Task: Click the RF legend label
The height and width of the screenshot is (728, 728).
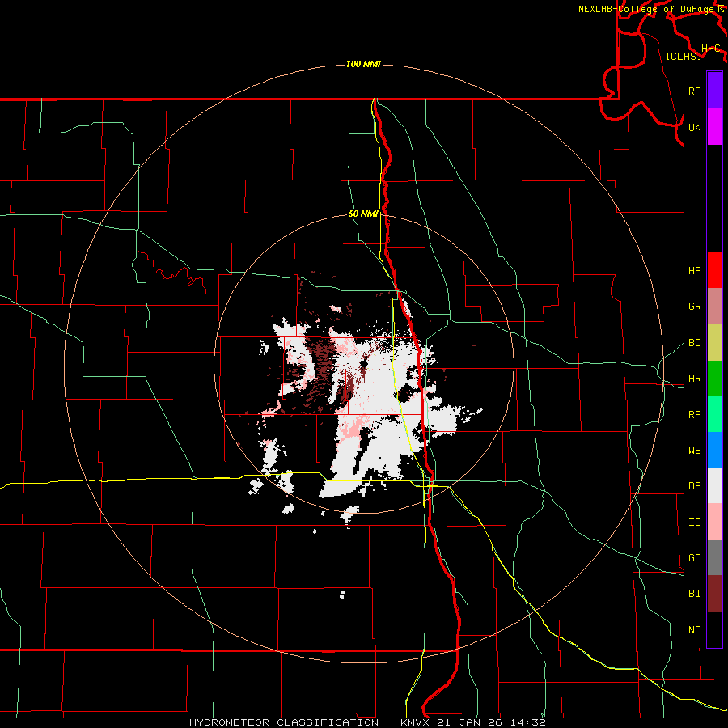Action: click(x=695, y=91)
